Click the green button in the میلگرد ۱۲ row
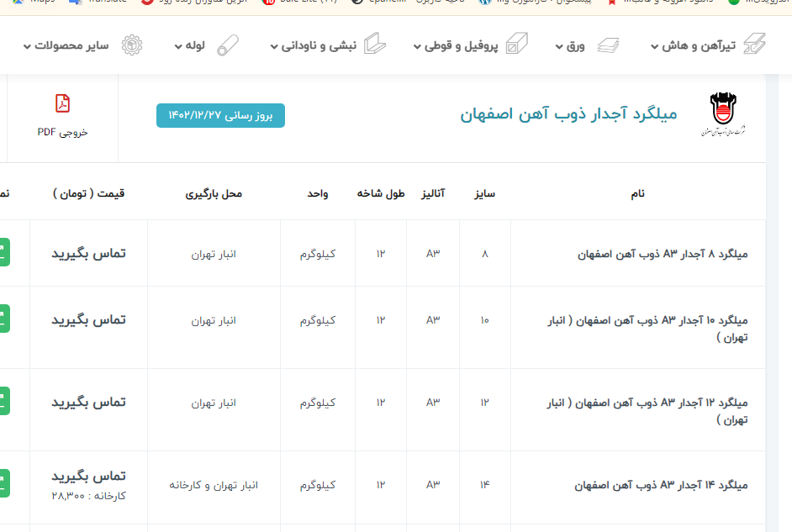The height and width of the screenshot is (532, 792). pyautogui.click(x=4, y=402)
